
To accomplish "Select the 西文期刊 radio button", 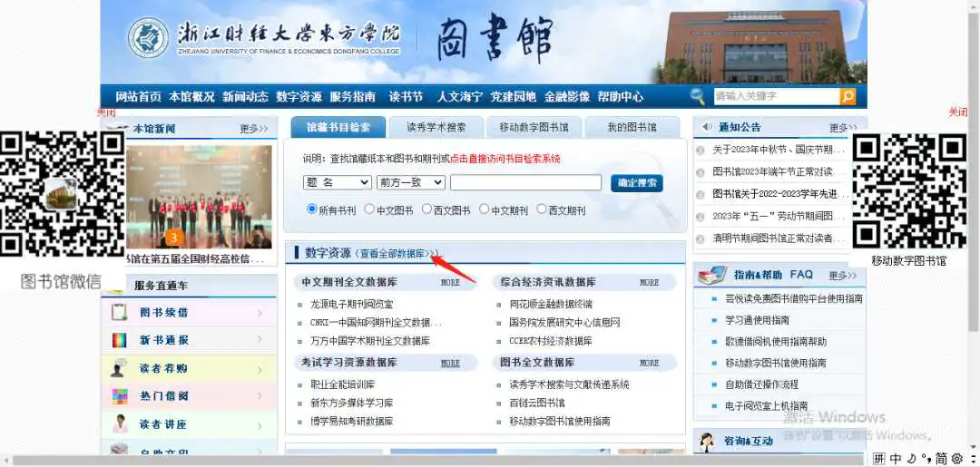I will [541, 209].
